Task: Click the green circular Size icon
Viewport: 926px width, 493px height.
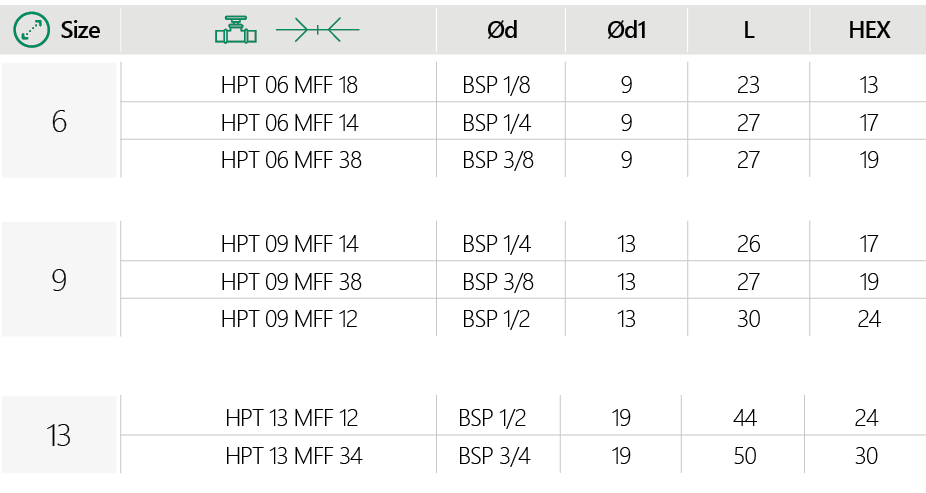Action: pos(31,30)
